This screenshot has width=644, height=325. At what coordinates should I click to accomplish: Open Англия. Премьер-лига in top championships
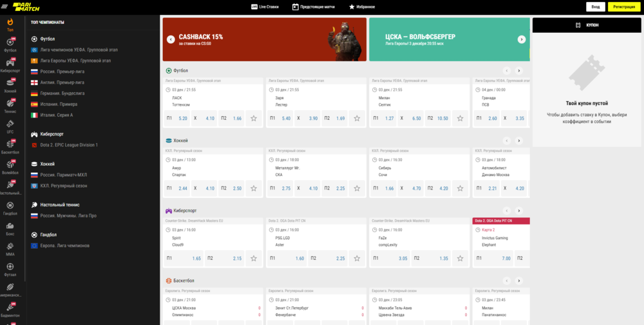[x=62, y=83]
